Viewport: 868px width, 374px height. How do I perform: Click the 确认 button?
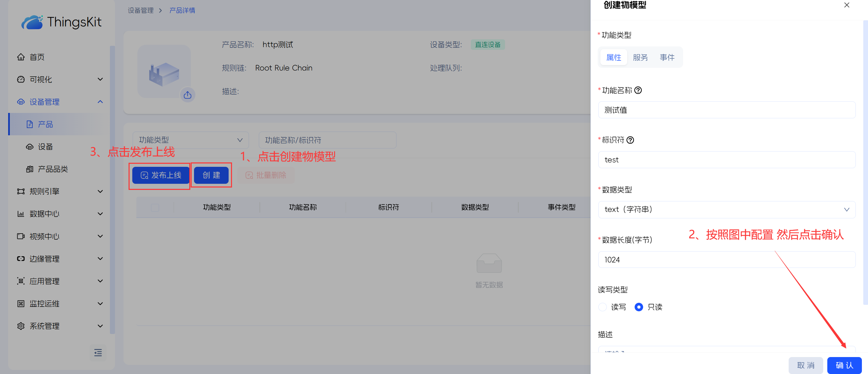point(844,365)
